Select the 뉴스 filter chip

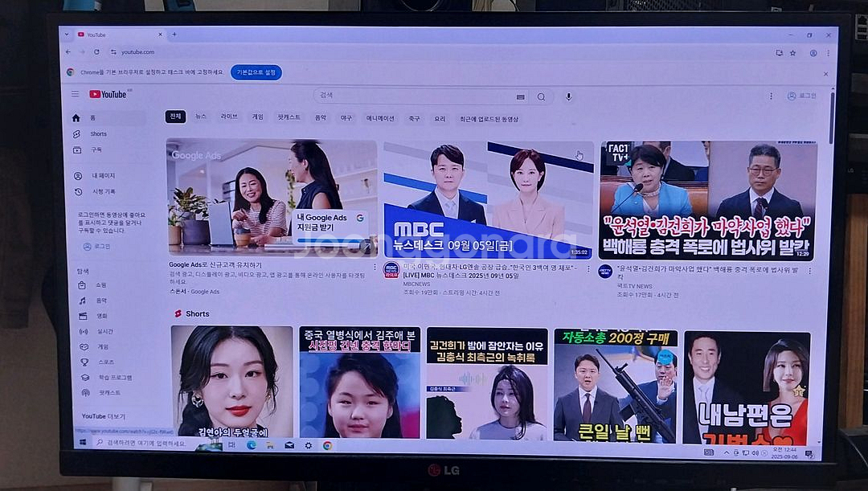(201, 117)
